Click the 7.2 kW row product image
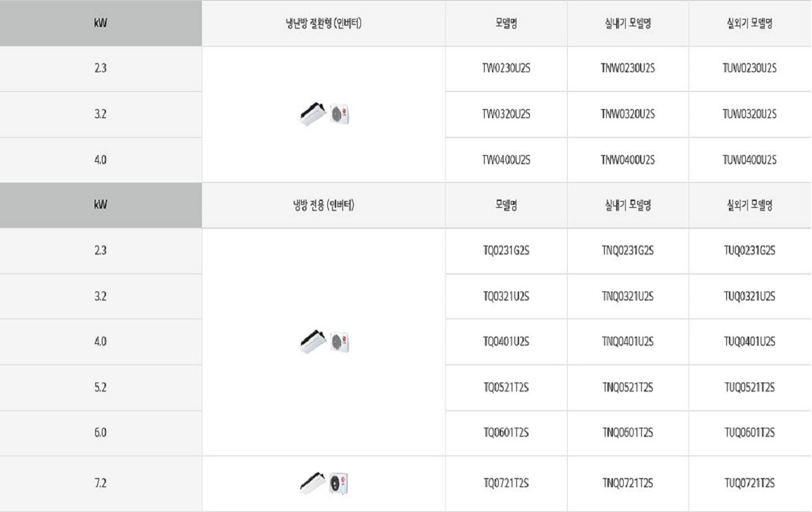 (324, 484)
